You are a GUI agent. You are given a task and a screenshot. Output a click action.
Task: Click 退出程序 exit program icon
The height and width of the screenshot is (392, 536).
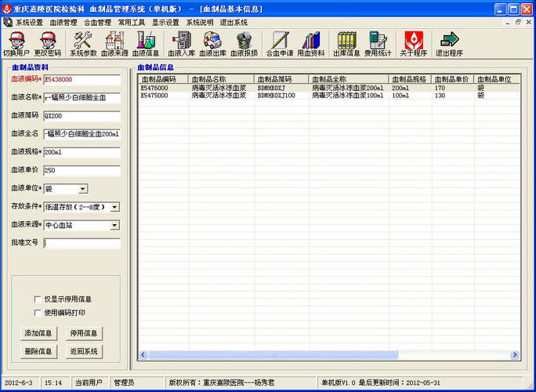tap(449, 44)
